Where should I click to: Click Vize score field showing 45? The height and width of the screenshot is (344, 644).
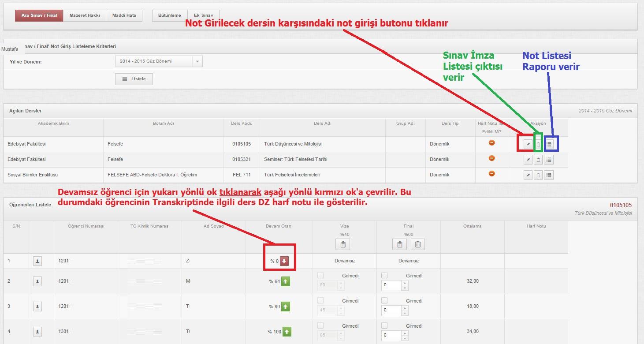[328, 310]
